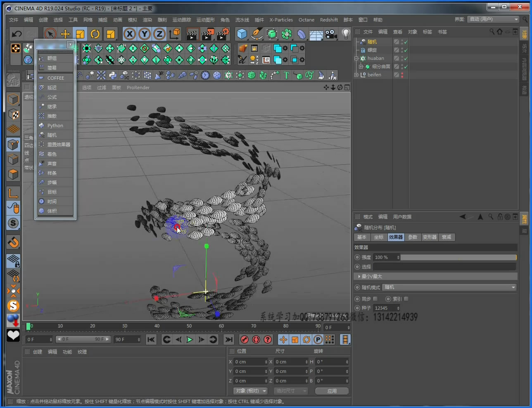Viewport: 532px width, 408px height.
Task: Open the 随机模式 dropdown
Action: coord(450,287)
